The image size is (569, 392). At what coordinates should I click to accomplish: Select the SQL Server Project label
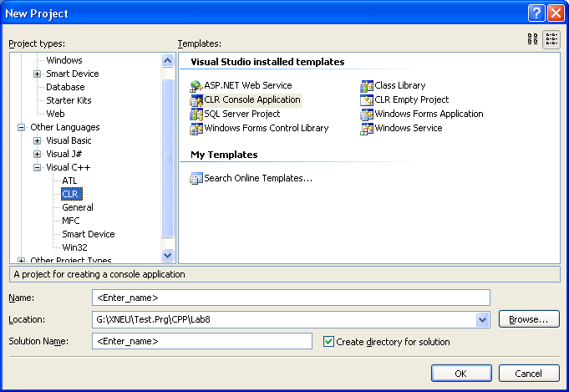tap(242, 114)
